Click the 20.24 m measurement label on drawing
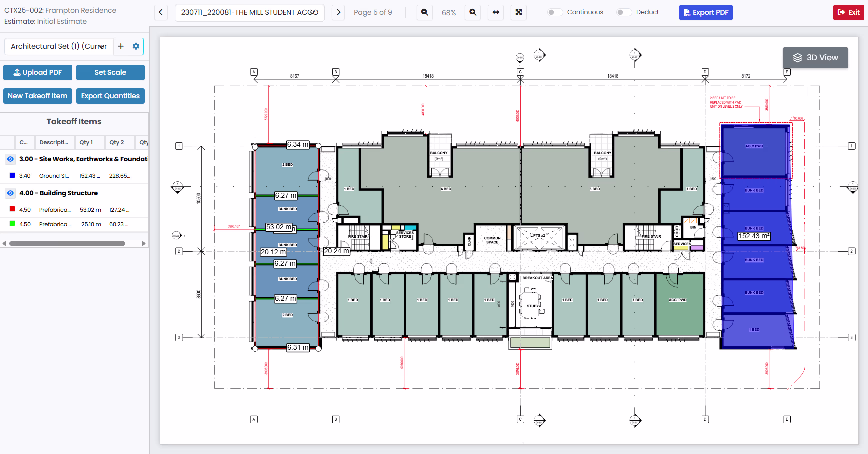The height and width of the screenshot is (454, 868). tap(336, 251)
